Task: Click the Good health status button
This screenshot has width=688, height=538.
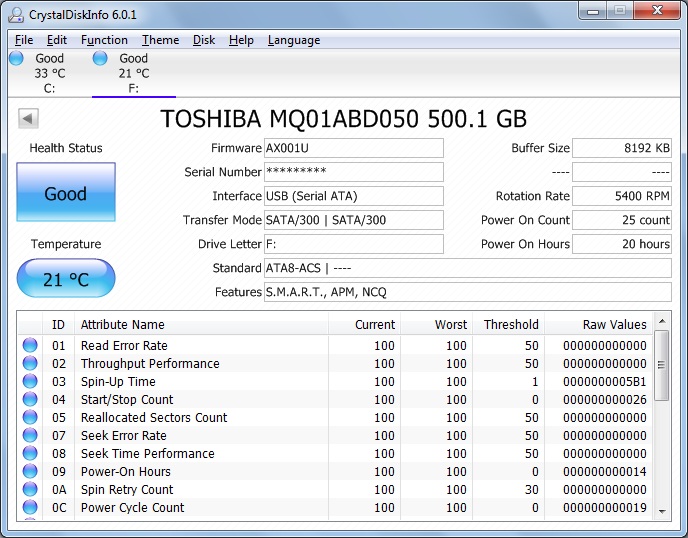Action: (x=66, y=193)
